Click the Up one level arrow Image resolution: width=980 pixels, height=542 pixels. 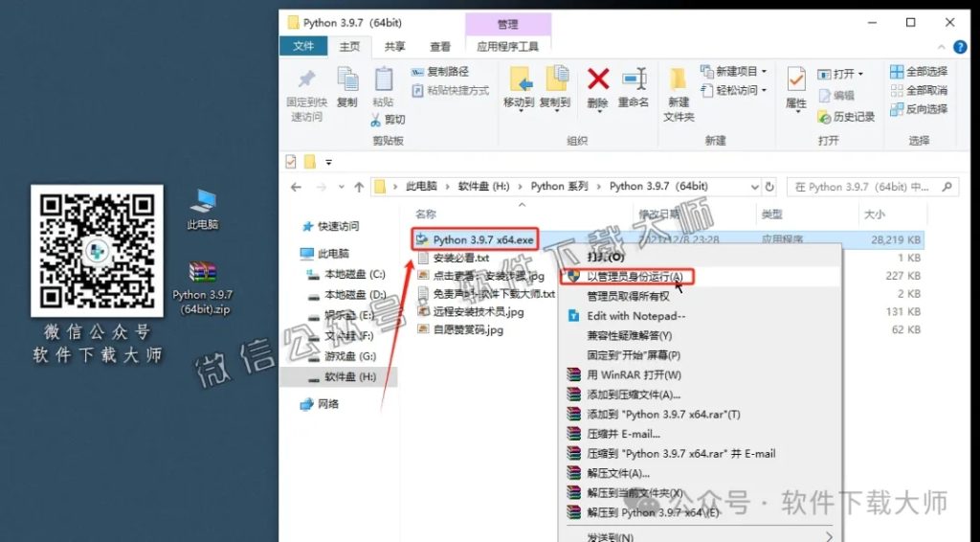(359, 187)
